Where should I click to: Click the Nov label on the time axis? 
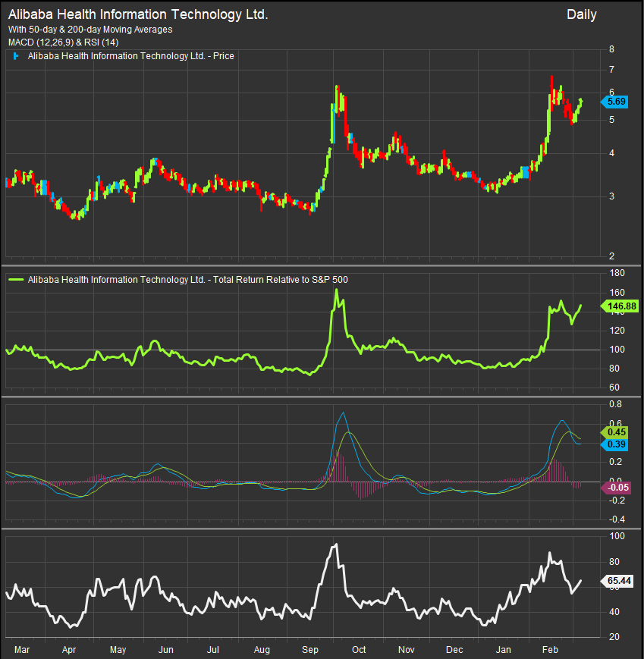407,650
